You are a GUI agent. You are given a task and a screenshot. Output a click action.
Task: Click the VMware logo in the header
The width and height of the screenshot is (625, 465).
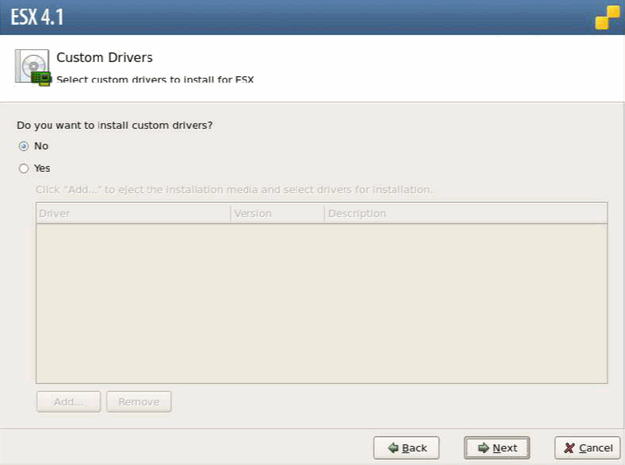pos(607,17)
